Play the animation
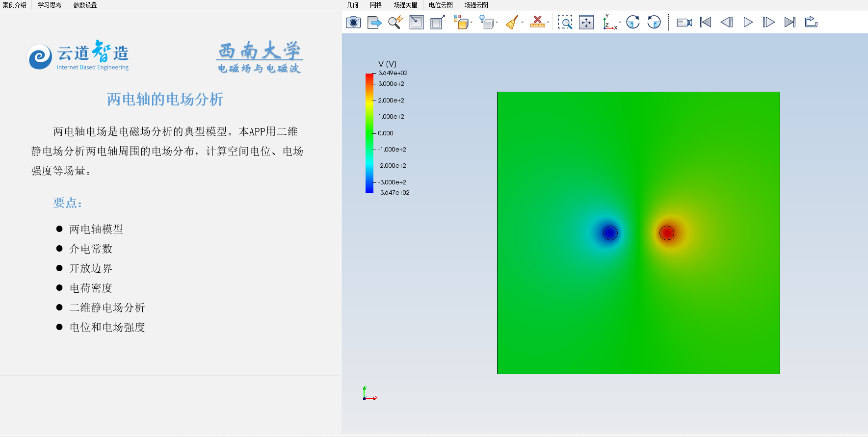 [748, 22]
